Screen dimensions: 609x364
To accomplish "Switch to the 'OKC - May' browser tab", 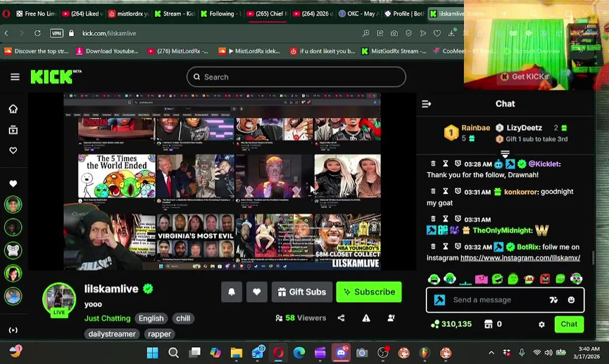I will click(358, 14).
